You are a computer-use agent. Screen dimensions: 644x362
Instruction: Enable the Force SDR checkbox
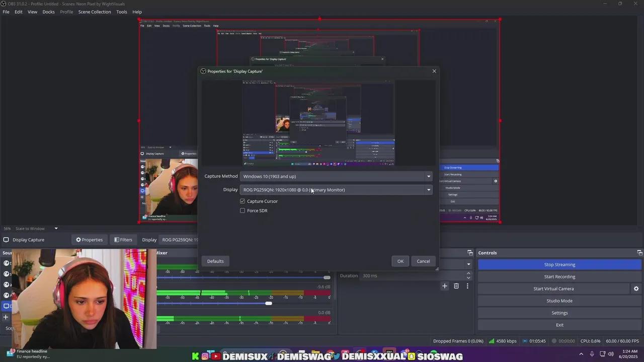coord(243,211)
